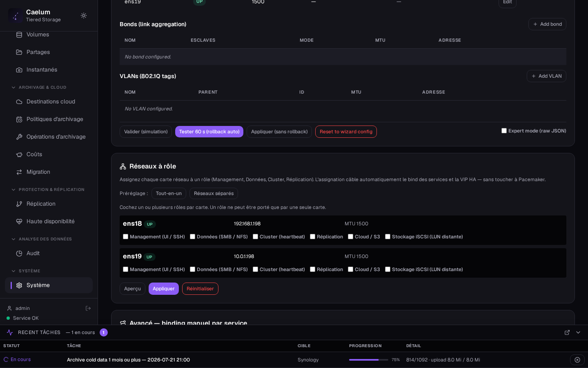Click the Caelum logo icon
This screenshot has height=368, width=588.
coord(16,16)
